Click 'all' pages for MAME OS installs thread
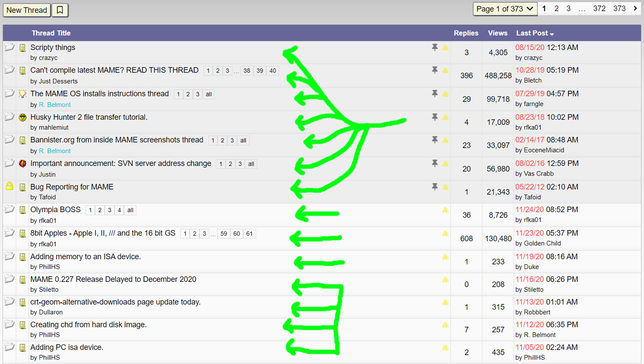 tap(209, 94)
